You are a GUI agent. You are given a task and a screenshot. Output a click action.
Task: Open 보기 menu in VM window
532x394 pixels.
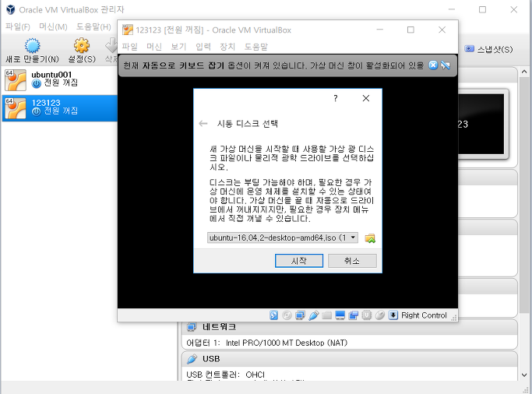coord(178,47)
